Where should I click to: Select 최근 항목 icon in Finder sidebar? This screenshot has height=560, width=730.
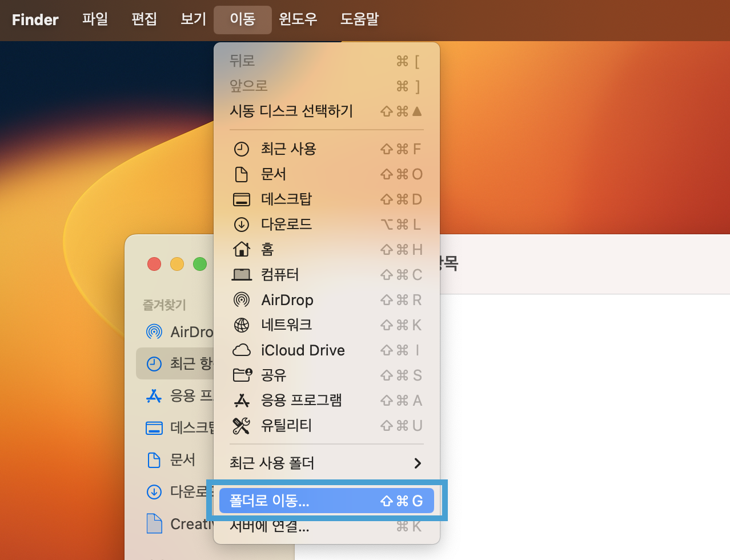pyautogui.click(x=154, y=363)
